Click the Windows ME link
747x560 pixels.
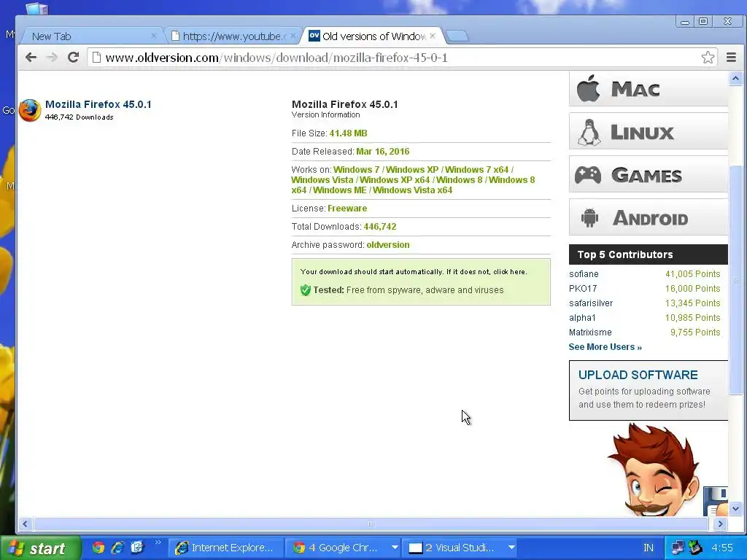[x=340, y=190]
